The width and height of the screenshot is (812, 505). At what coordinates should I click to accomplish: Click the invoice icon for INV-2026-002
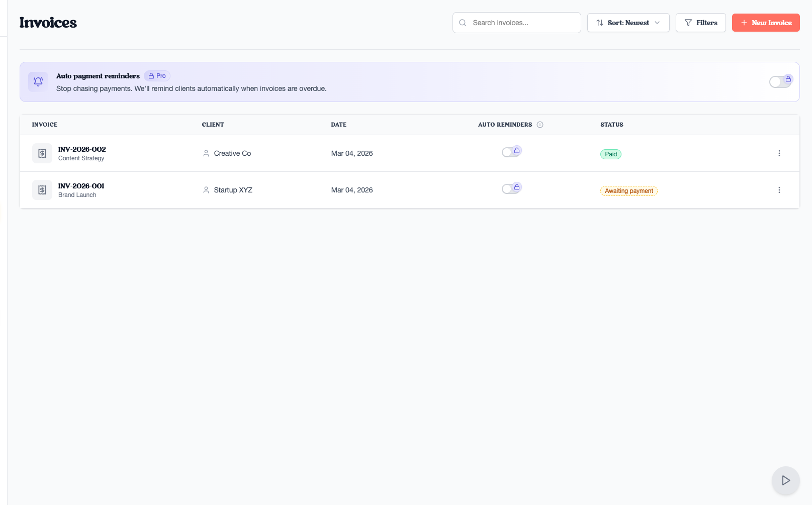(x=42, y=153)
